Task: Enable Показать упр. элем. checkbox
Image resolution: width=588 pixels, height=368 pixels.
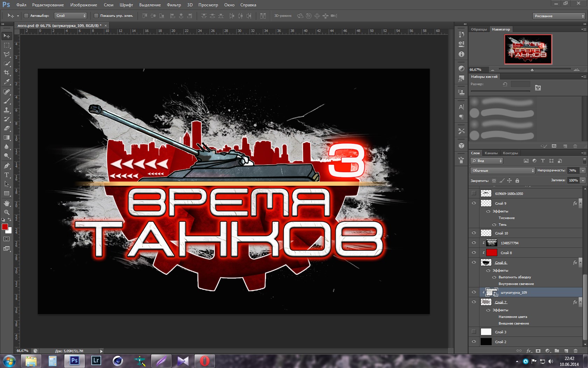Action: coord(96,16)
